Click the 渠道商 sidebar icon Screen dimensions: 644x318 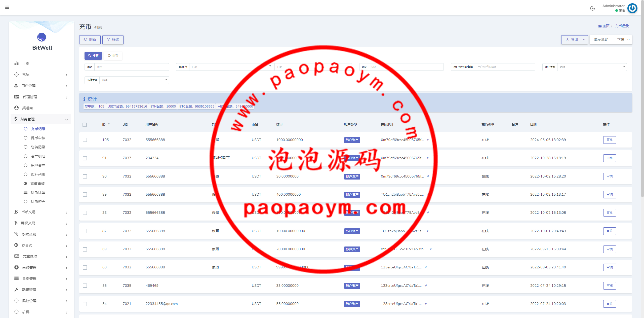click(x=17, y=108)
